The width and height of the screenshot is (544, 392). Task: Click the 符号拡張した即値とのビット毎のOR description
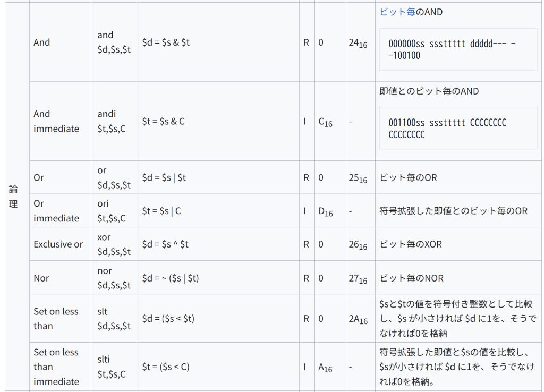(453, 211)
